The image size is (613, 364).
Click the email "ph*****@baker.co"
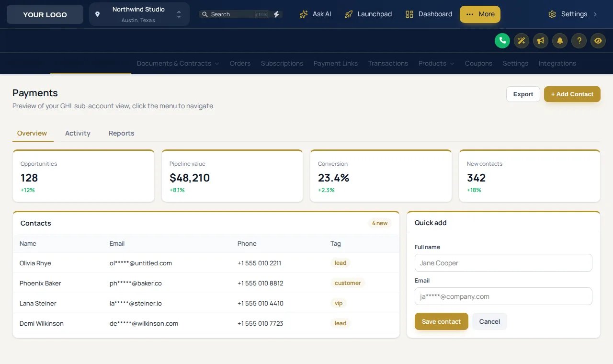click(136, 283)
